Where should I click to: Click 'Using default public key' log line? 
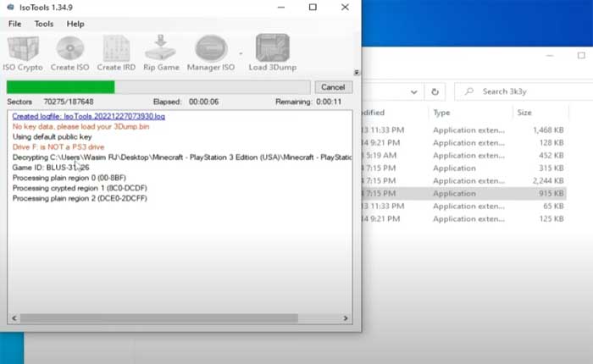point(53,137)
